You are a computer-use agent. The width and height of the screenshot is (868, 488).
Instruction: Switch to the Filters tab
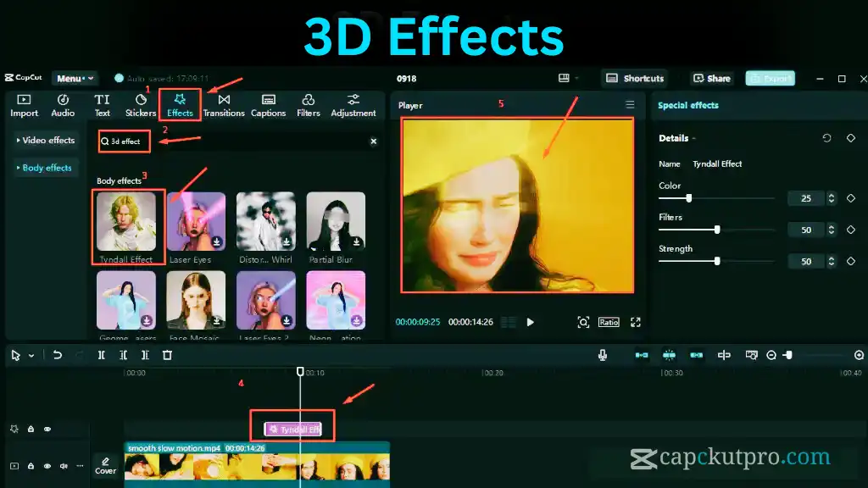309,105
